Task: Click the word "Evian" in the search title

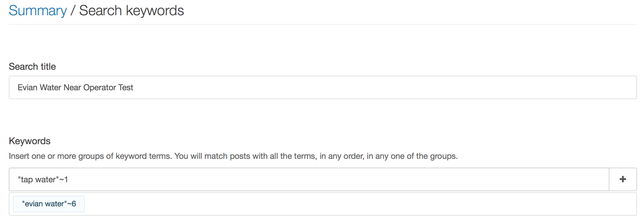Action: (27, 87)
